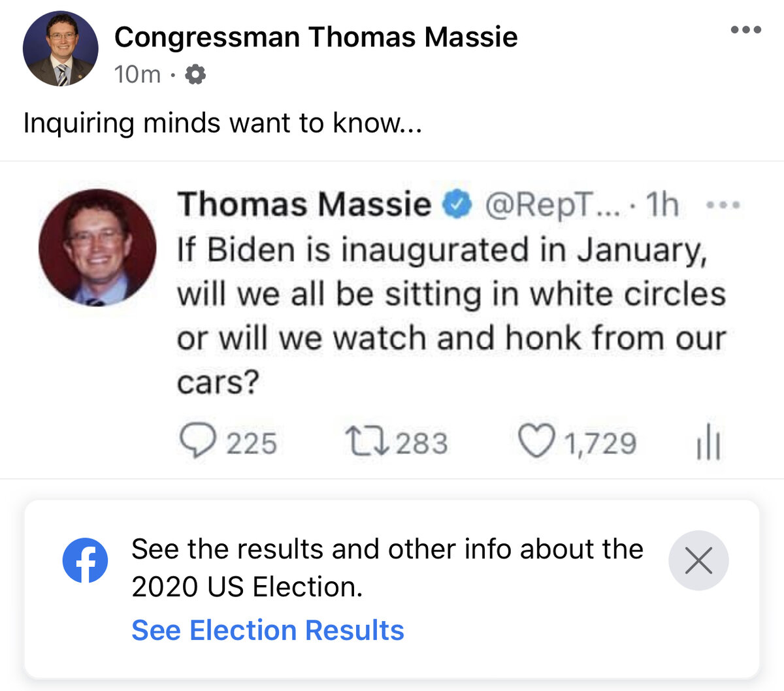Click the retweet arrows icon
784x691 pixels.
point(367,442)
